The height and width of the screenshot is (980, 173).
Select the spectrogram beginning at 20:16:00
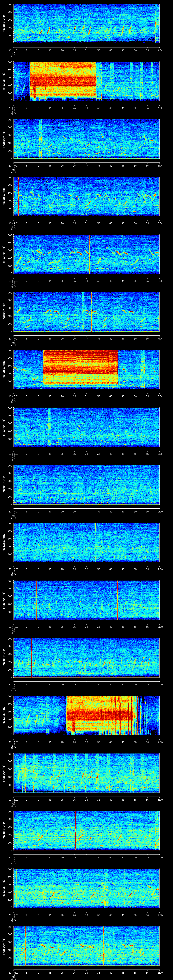(x=86, y=888)
